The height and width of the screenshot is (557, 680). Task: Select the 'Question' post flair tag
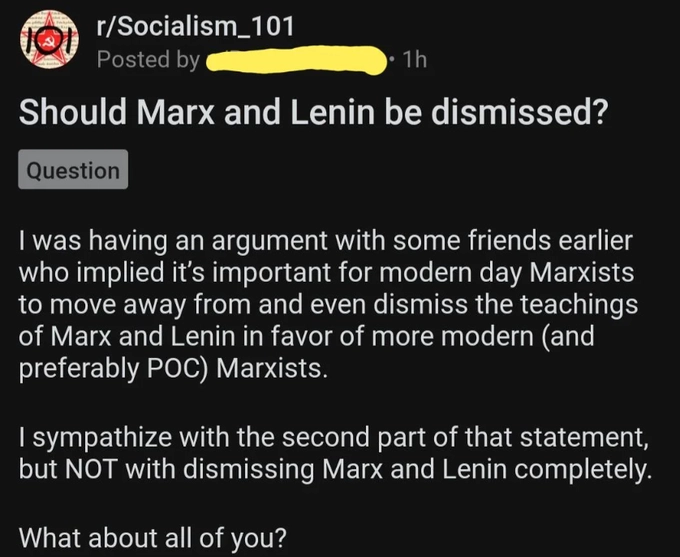[x=73, y=170]
